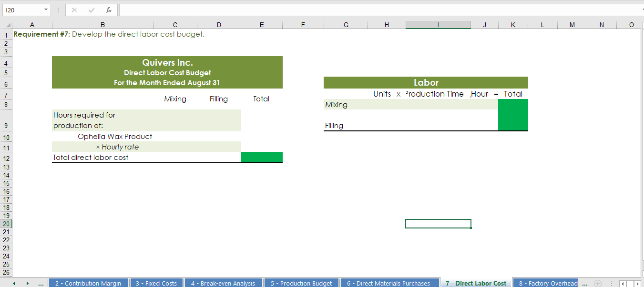This screenshot has width=644, height=287.
Task: Select column C header
Action: [x=175, y=25]
